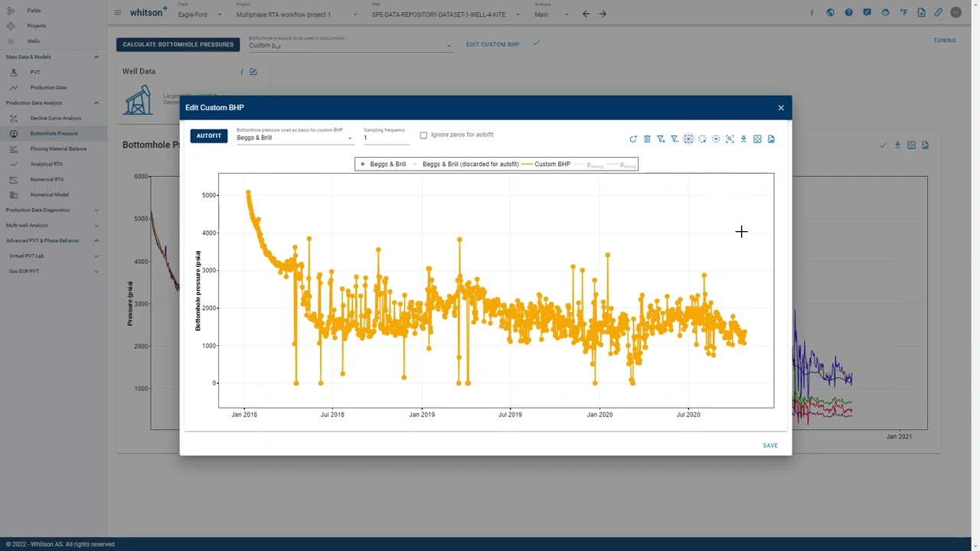This screenshot has height=551, width=980.
Task: Click the reset/refresh icon in Edit Custom BHP toolbar
Action: coord(633,139)
